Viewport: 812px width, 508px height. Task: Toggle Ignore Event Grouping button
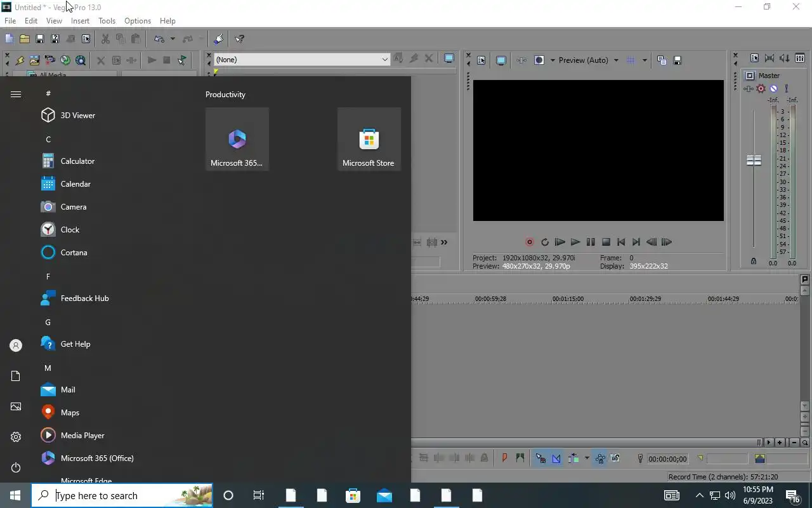(615, 458)
